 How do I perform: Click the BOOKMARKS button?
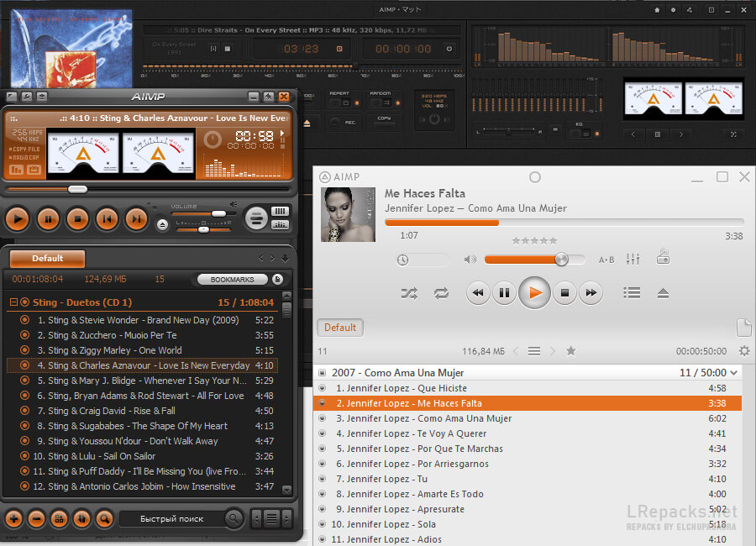(x=233, y=279)
